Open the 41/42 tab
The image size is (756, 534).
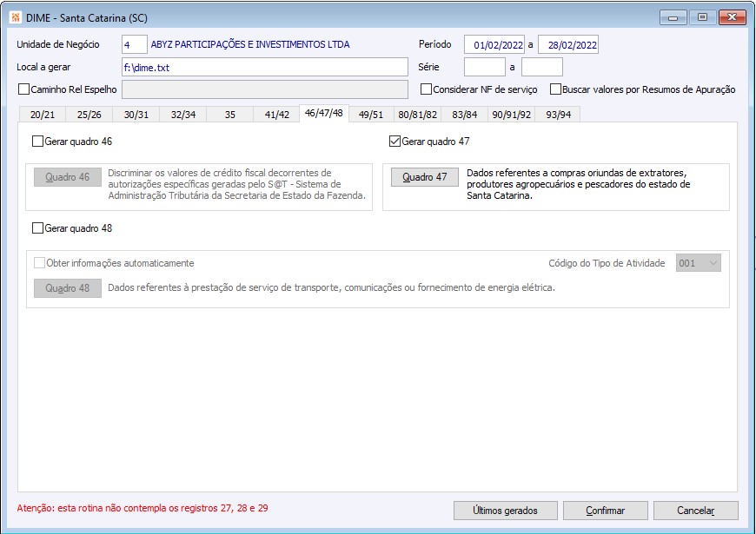point(276,115)
